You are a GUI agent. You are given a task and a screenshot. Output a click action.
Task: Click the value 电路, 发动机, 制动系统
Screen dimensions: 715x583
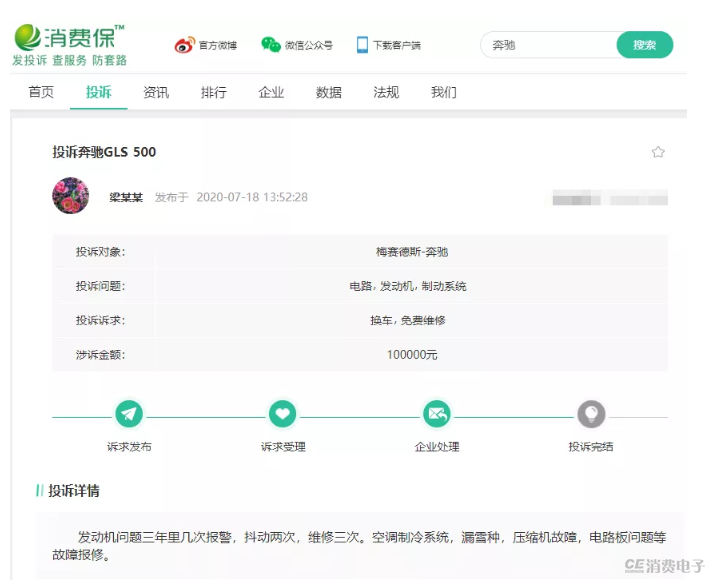click(408, 286)
